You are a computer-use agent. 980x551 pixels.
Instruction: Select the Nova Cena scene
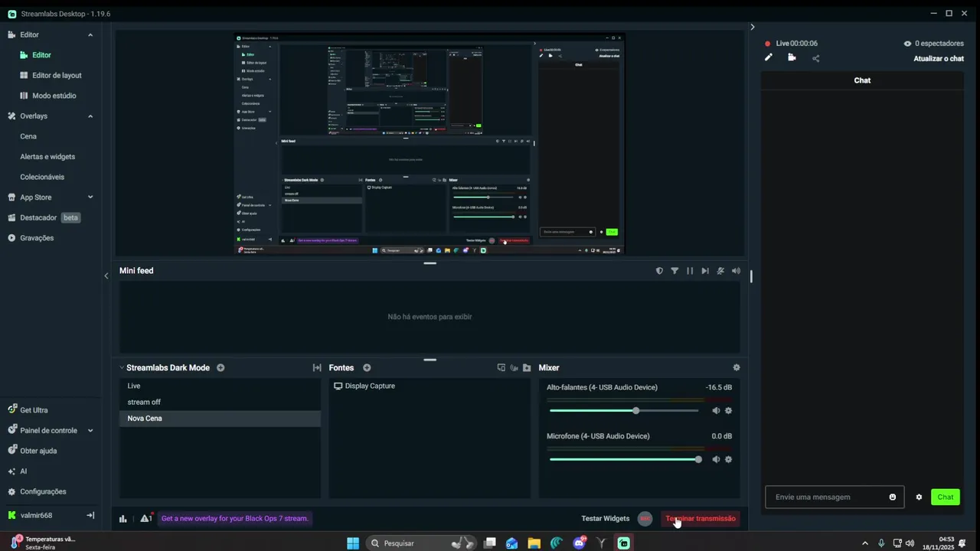point(220,419)
